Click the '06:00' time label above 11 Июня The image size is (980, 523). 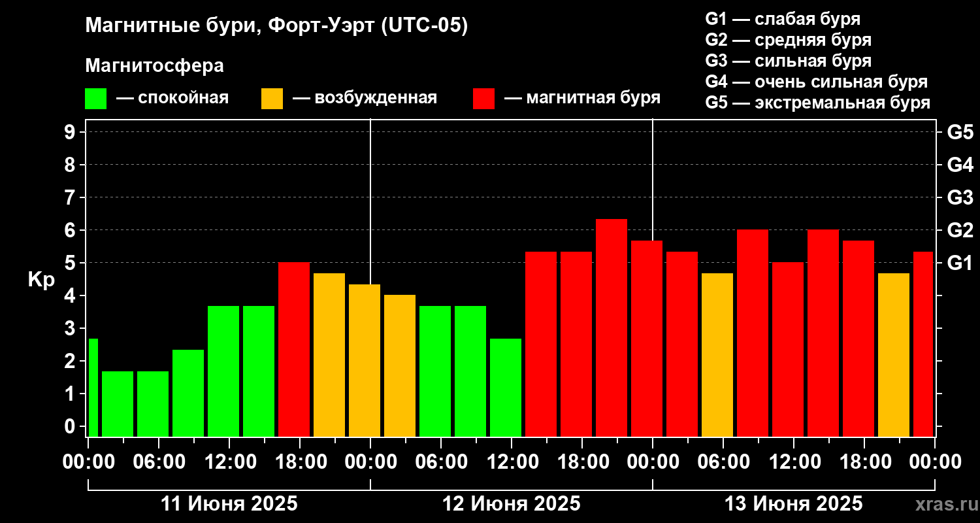[158, 462]
